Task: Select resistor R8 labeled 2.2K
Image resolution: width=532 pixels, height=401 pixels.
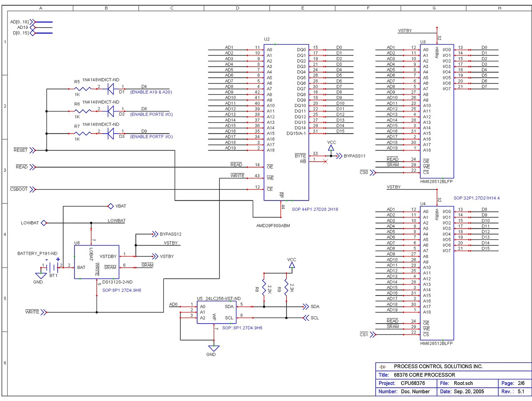Action: (264, 287)
